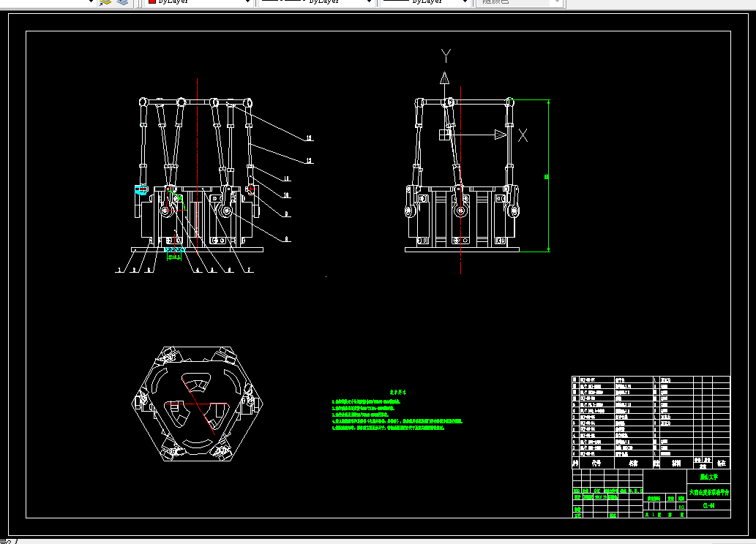Screen dimensions: 756x544
Task: Open the ByLayer lineweight dropdown
Action: point(425,2)
